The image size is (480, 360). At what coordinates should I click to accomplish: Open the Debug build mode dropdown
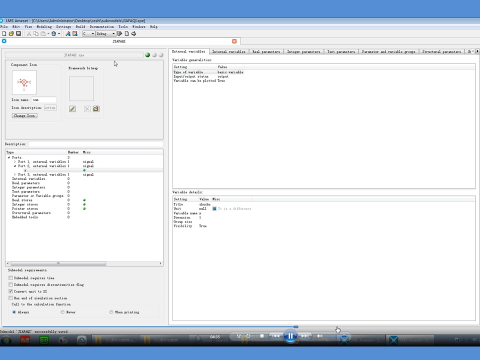105,34
